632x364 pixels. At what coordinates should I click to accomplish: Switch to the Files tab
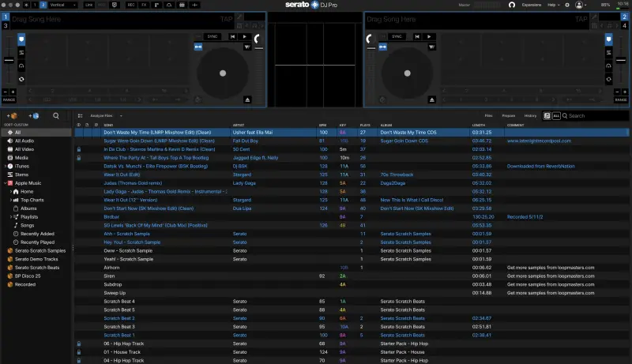tap(488, 116)
